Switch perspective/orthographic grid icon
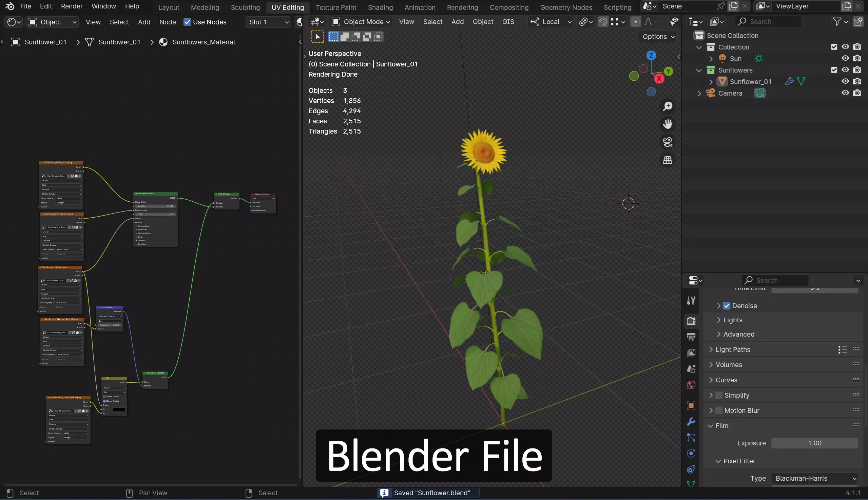This screenshot has height=500, width=868. click(x=667, y=160)
